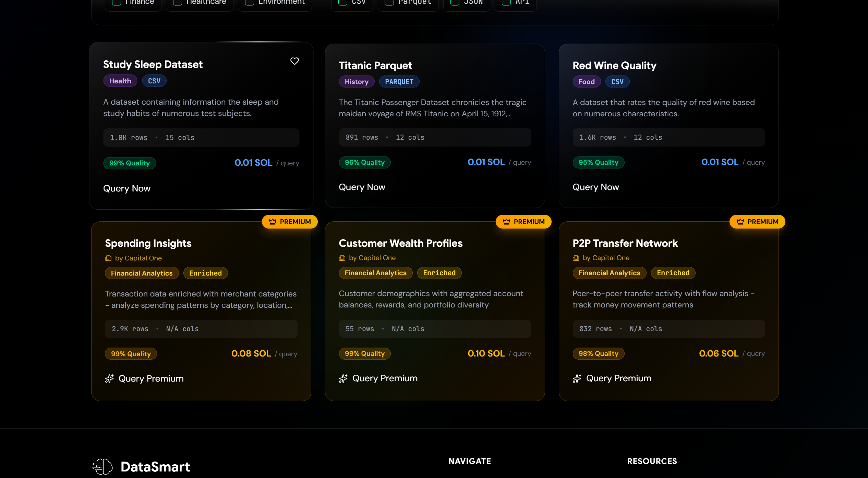868x478 pixels.
Task: Click sparkle icon on P2P Transfer Network card
Action: (577, 378)
